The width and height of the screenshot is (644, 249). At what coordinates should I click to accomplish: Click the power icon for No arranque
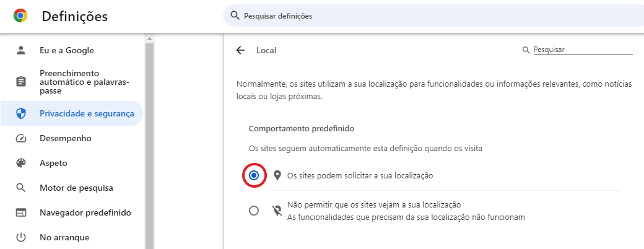coord(20,237)
